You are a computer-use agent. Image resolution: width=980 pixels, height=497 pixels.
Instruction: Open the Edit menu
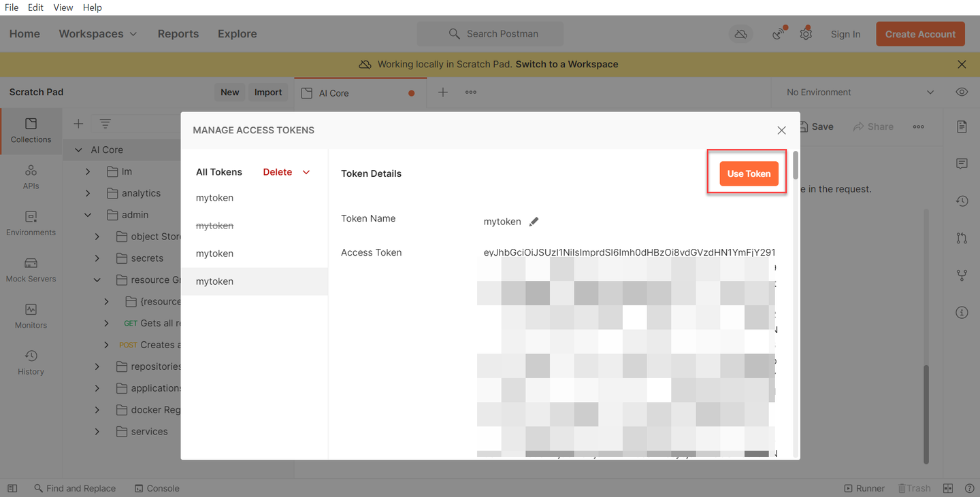36,7
